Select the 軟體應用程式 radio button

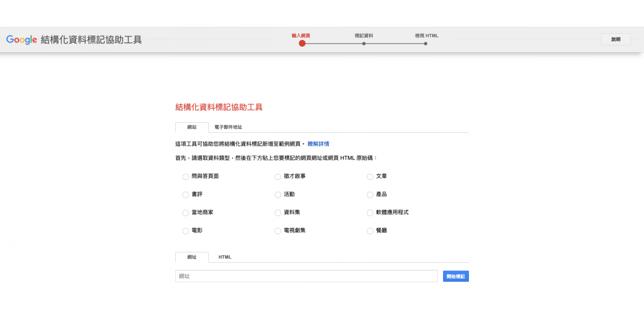[x=370, y=213]
